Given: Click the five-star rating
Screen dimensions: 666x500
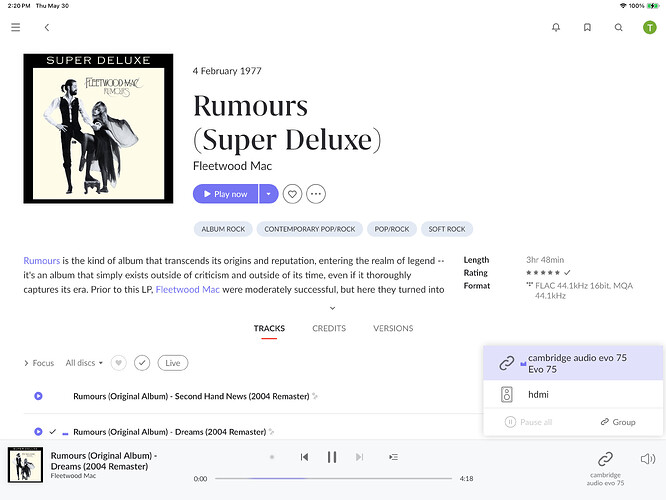Looking at the screenshot, I should (x=543, y=273).
